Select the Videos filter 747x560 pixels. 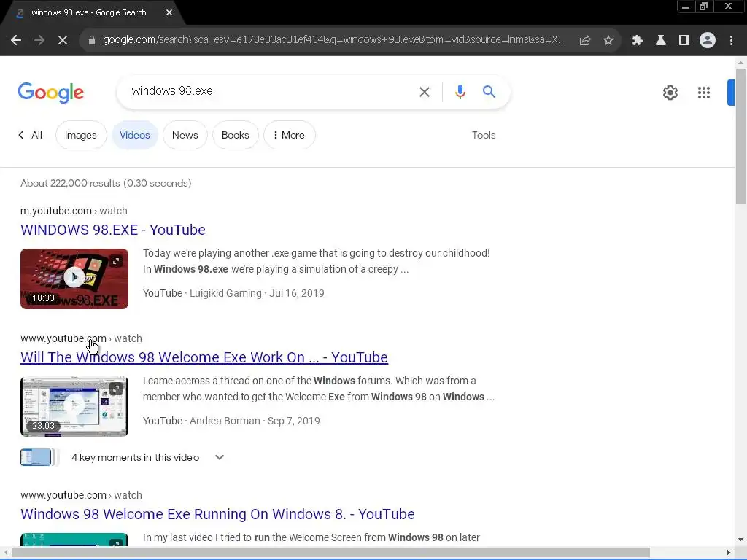135,135
